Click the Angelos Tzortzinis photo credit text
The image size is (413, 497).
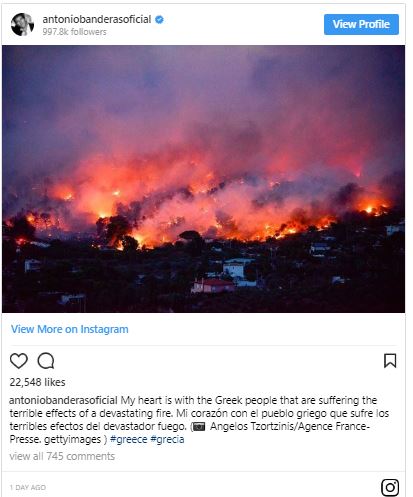[x=253, y=426]
